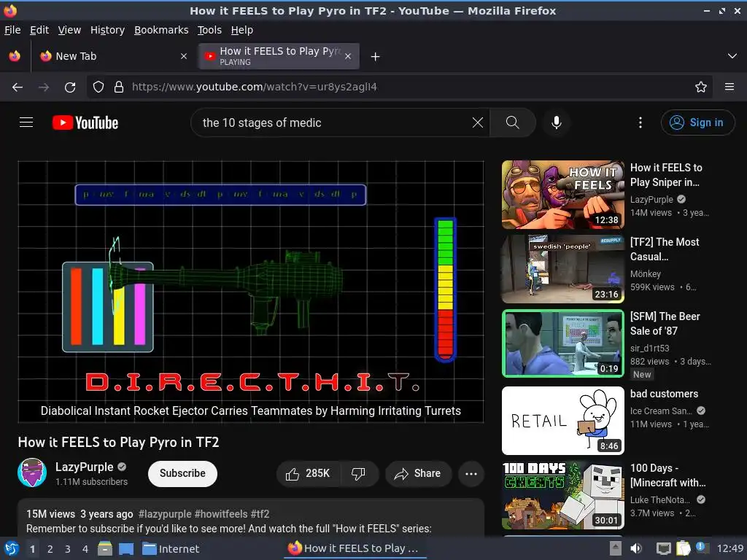This screenshot has height=560, width=747.
Task: Open the taskbar application launcher icon
Action: point(11,548)
